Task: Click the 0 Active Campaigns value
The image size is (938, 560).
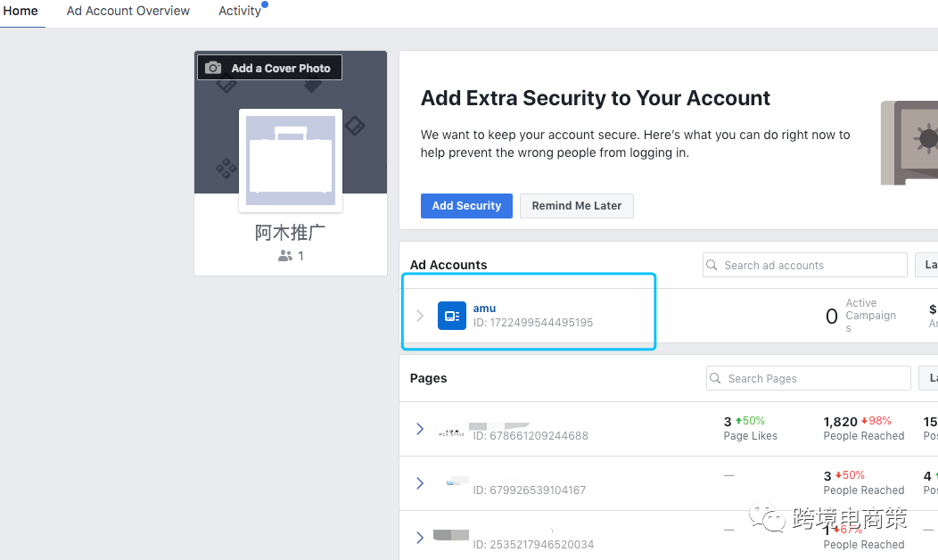Action: tap(860, 316)
